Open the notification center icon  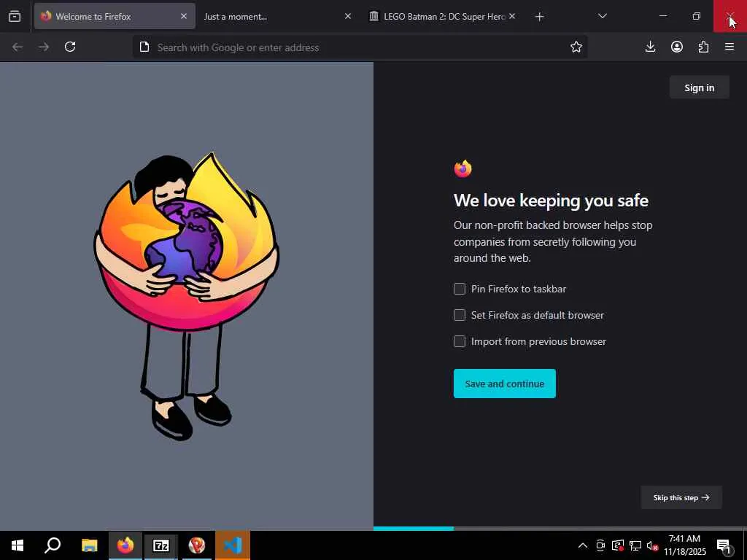pos(724,545)
